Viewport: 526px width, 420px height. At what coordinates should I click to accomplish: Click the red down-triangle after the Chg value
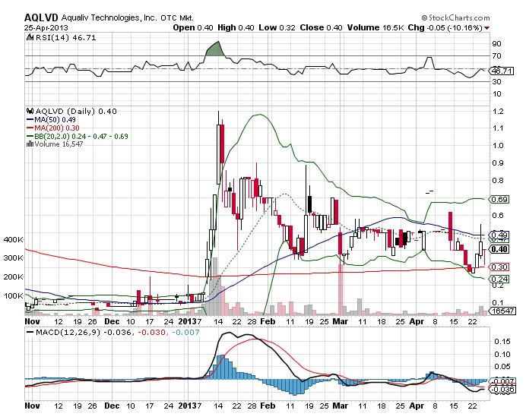pos(486,28)
